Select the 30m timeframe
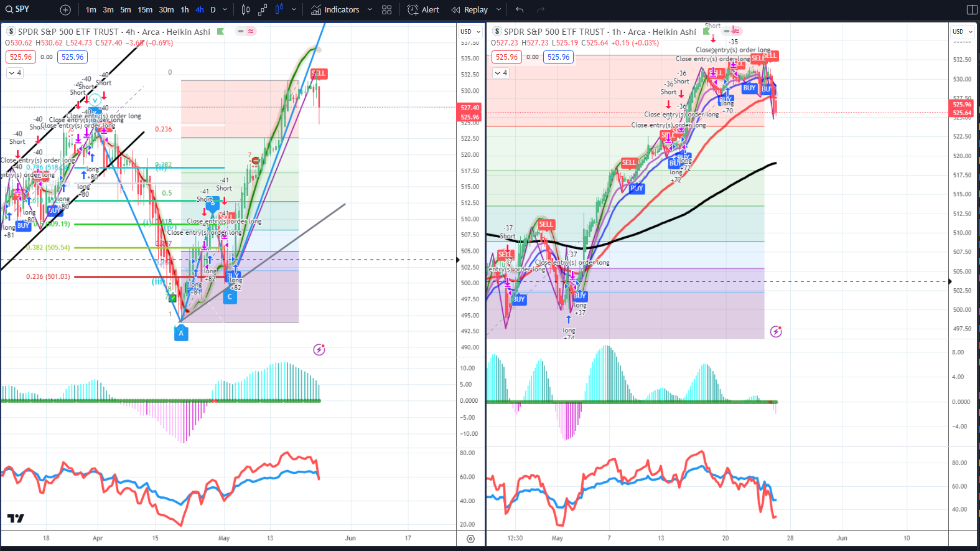This screenshot has width=980, height=551. 166,10
